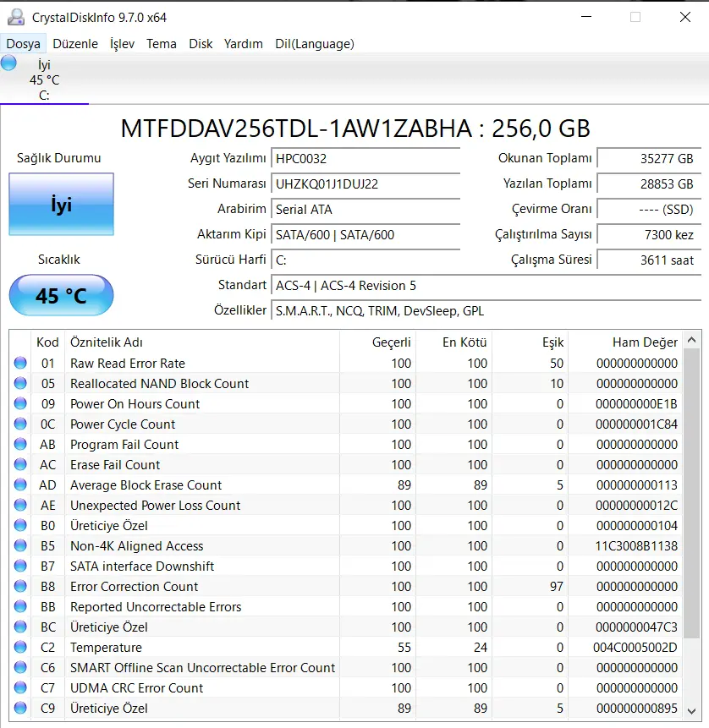Click the Geçerli column header
Viewport: 709px width, 728px height.
[x=377, y=342]
